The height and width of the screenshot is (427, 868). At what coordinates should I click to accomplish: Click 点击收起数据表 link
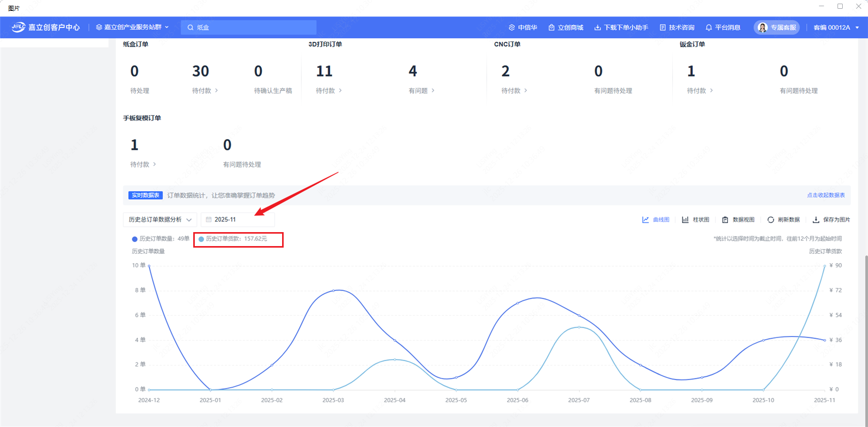[826, 195]
